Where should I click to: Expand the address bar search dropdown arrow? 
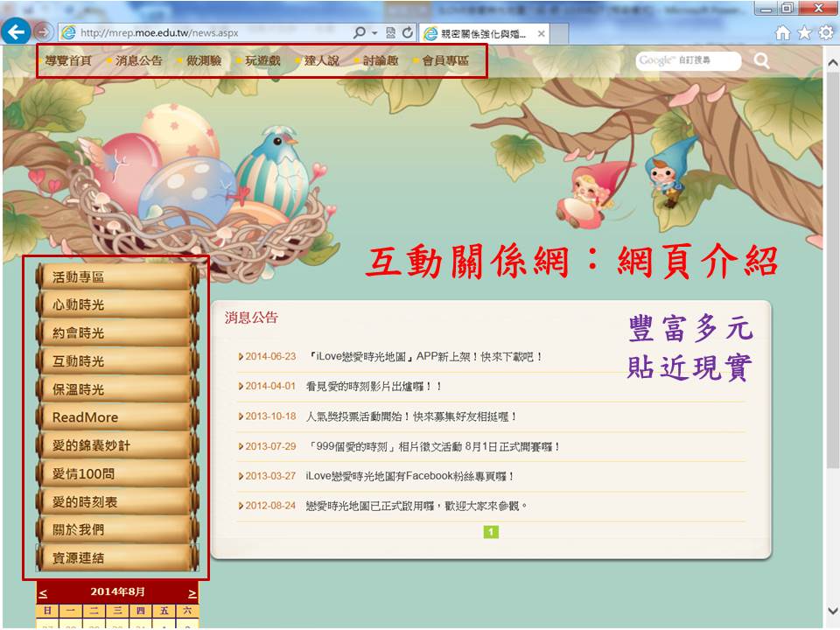pos(374,32)
